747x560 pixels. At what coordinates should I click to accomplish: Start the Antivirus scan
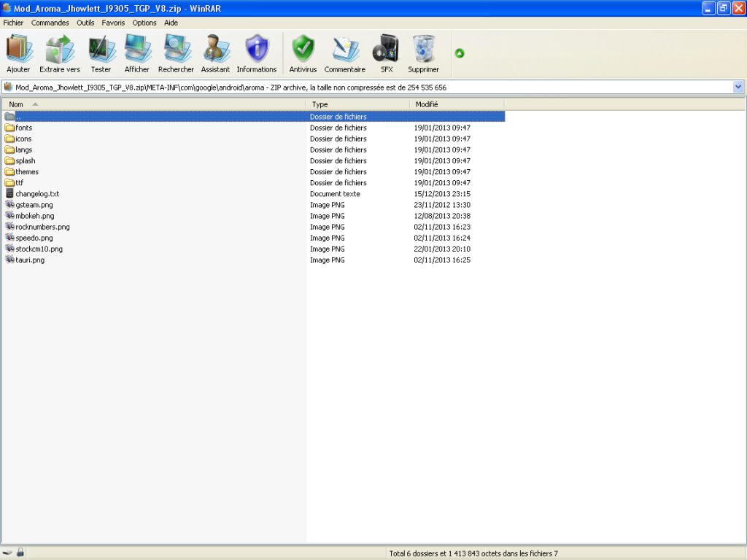click(x=303, y=53)
